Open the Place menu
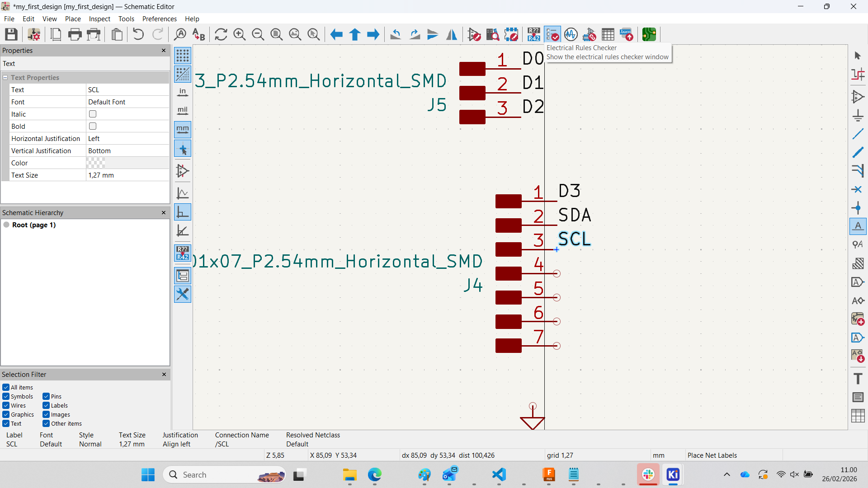 (x=73, y=19)
